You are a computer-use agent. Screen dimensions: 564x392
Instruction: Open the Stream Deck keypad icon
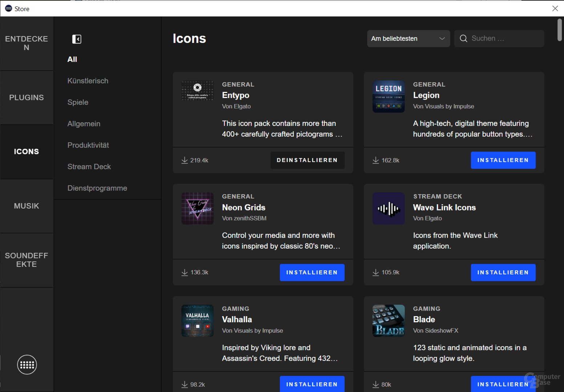[27, 365]
